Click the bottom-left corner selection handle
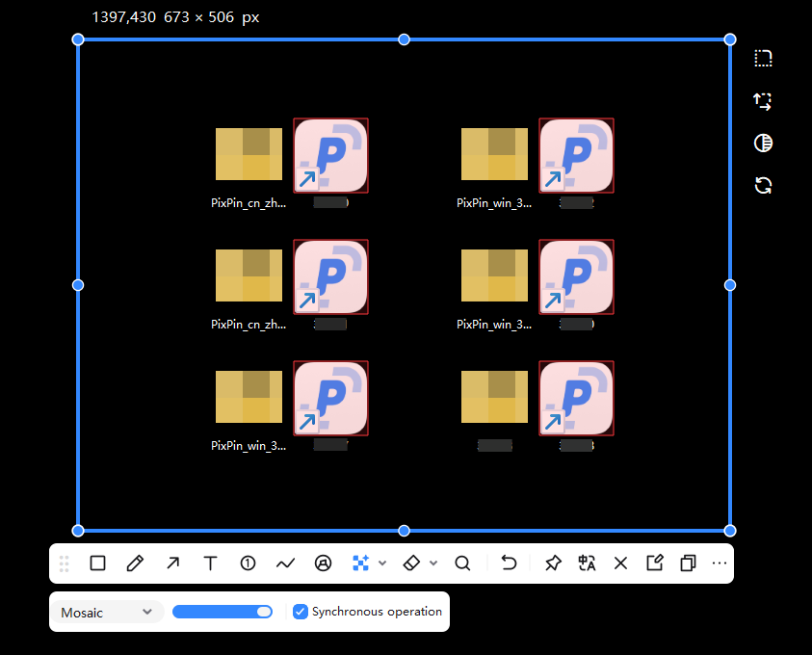The height and width of the screenshot is (655, 812). [x=78, y=530]
